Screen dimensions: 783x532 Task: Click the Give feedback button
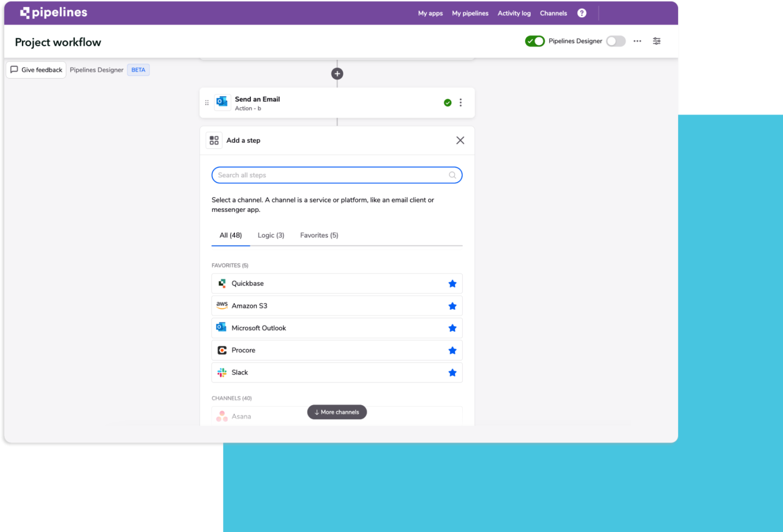[x=36, y=69]
